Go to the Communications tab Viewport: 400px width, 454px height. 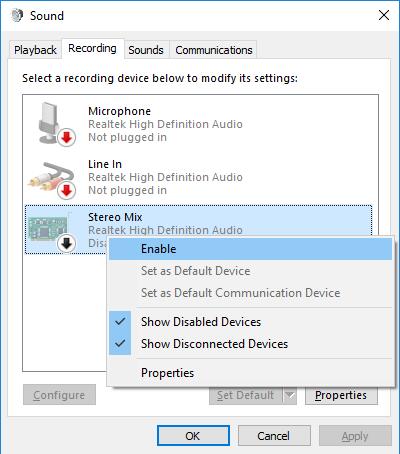tap(214, 50)
